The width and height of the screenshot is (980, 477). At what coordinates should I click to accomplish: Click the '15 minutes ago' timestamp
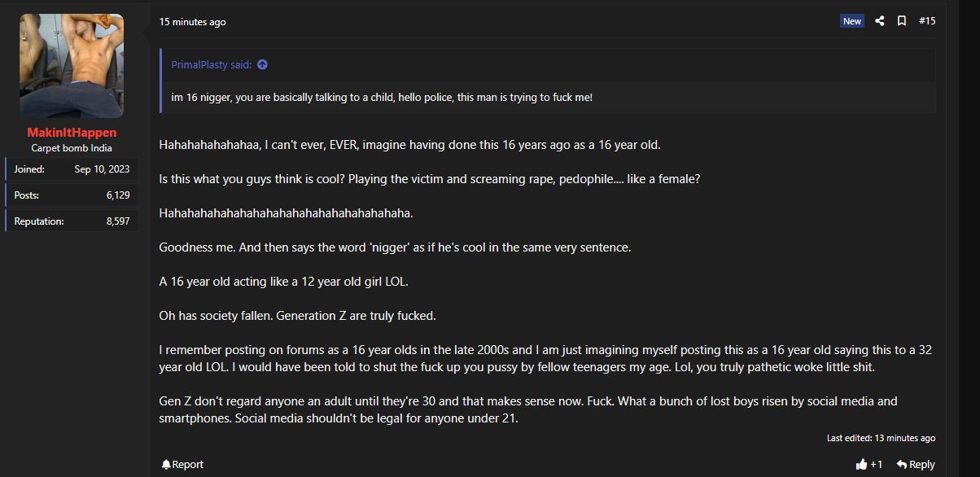[193, 22]
